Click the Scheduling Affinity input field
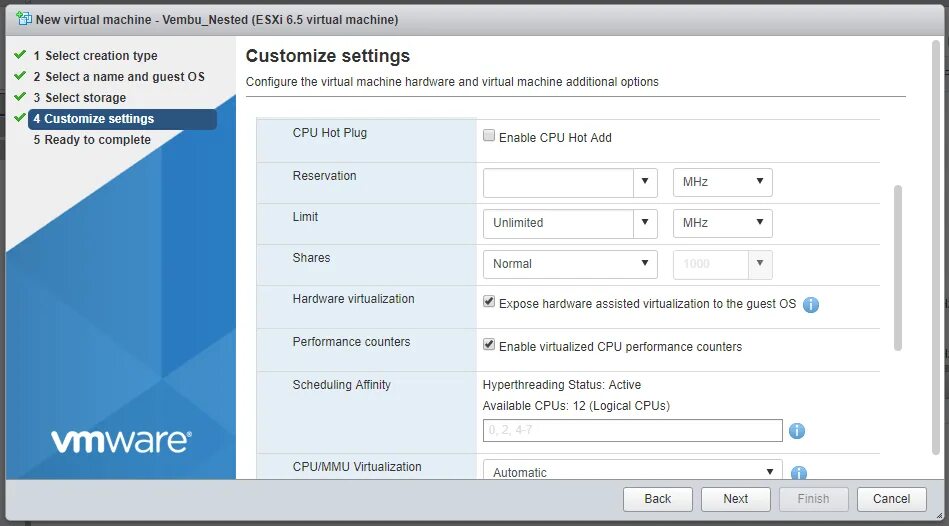Viewport: 949px width, 526px height. coord(632,430)
